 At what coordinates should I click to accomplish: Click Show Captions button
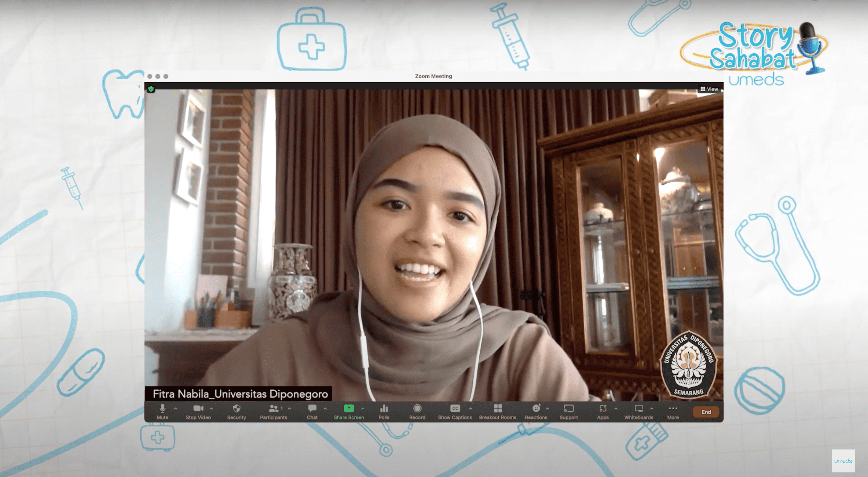click(x=455, y=411)
